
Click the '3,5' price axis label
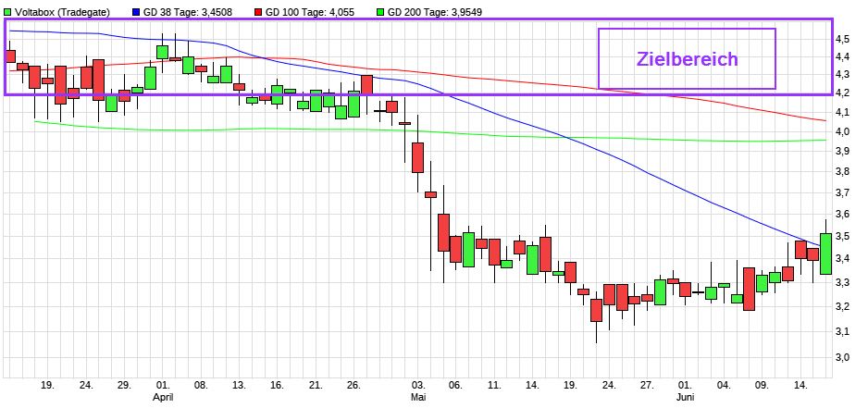[x=843, y=237]
